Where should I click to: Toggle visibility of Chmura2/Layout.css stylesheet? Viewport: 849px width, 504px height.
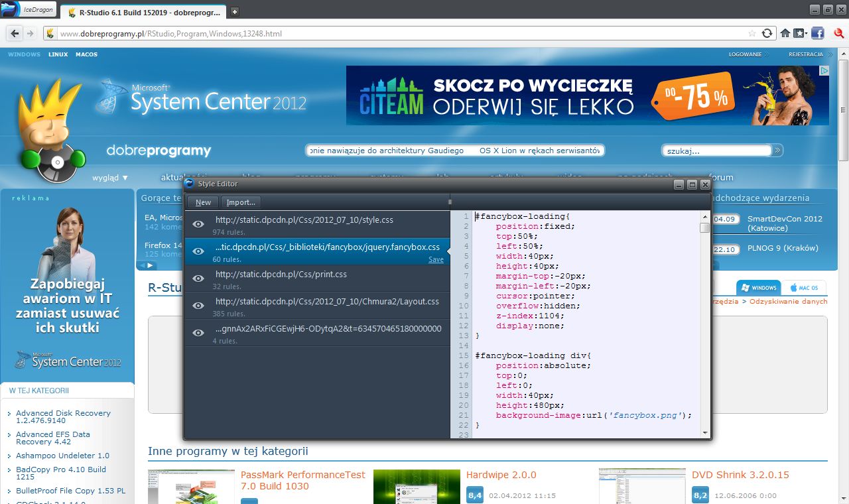pyautogui.click(x=198, y=306)
